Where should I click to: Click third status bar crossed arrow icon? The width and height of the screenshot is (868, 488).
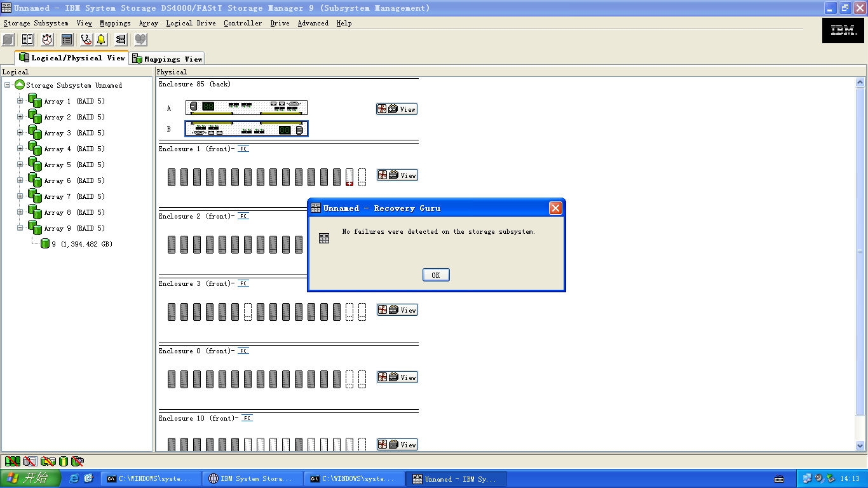48,461
